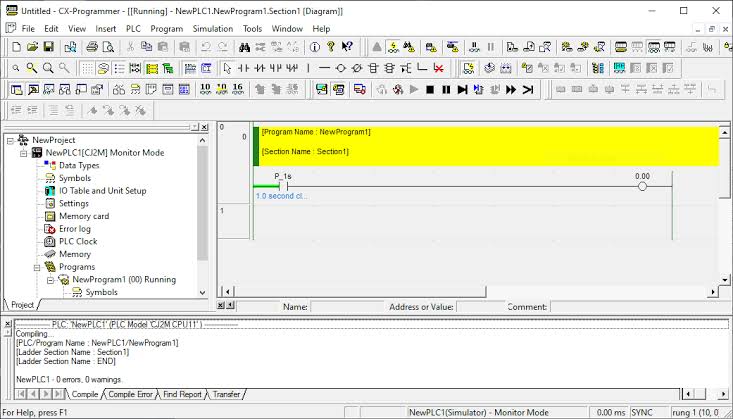733x419 pixels.
Task: Open Settings in project tree
Action: click(x=73, y=203)
